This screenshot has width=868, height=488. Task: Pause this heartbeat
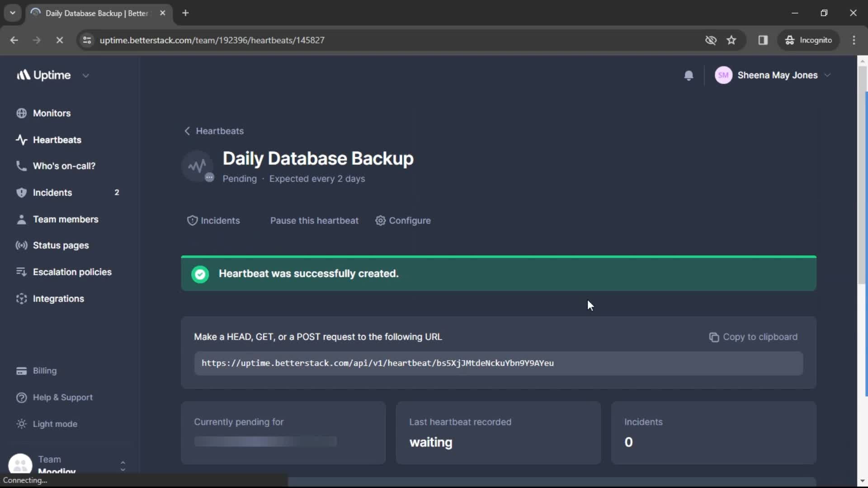pyautogui.click(x=314, y=221)
